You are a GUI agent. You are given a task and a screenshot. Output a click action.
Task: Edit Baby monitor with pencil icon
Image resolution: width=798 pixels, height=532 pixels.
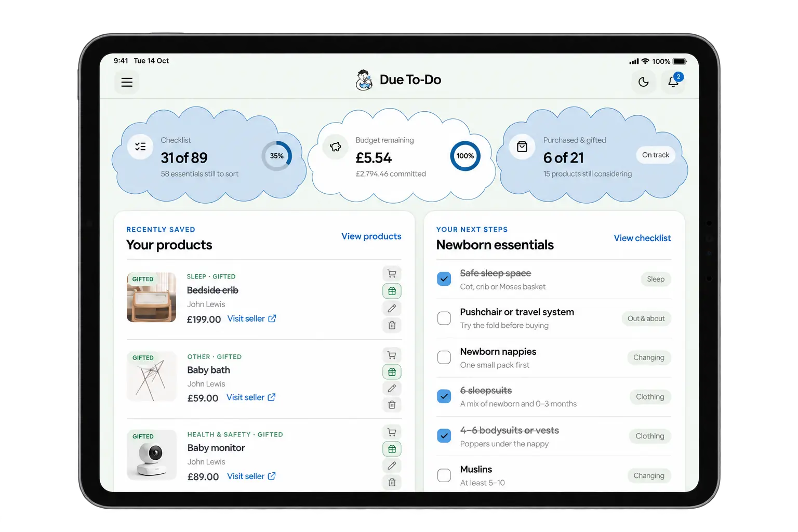(392, 465)
